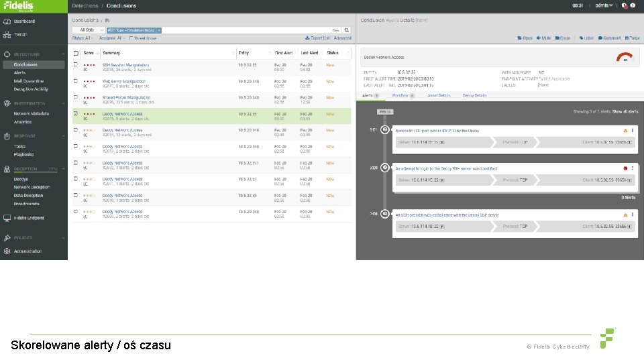
Task: Open the Advanced search link
Action: click(343, 38)
